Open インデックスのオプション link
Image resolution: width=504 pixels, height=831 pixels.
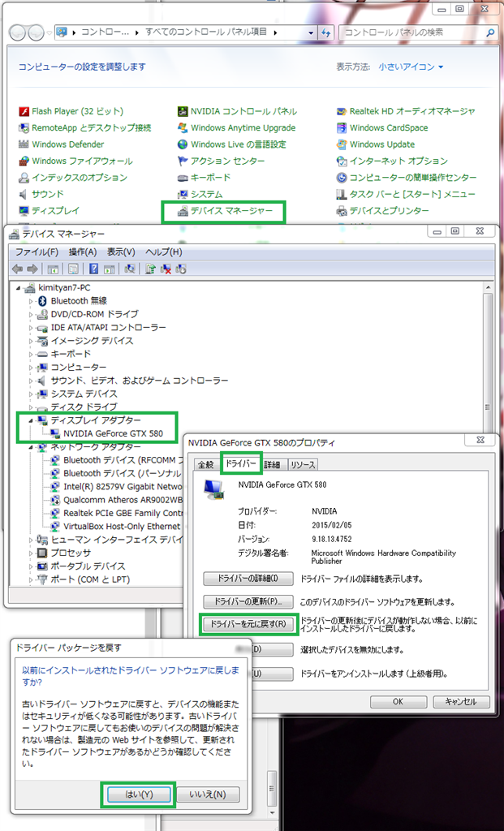[x=73, y=177]
